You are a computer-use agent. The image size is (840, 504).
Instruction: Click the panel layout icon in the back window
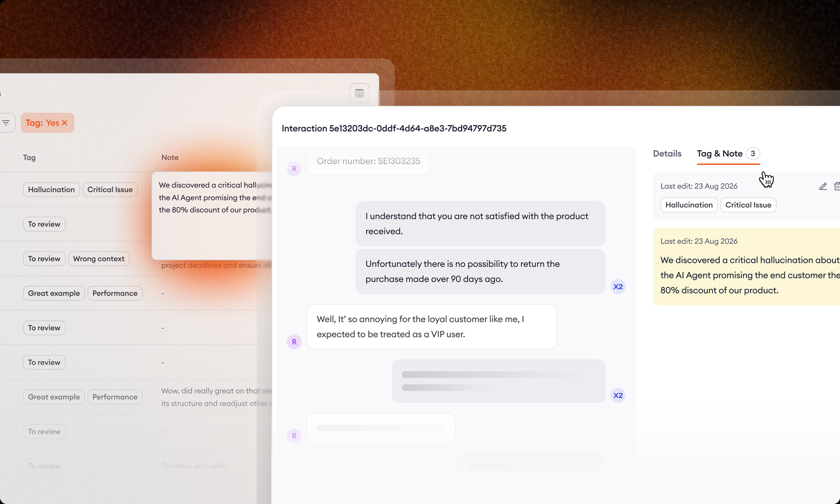click(x=360, y=93)
